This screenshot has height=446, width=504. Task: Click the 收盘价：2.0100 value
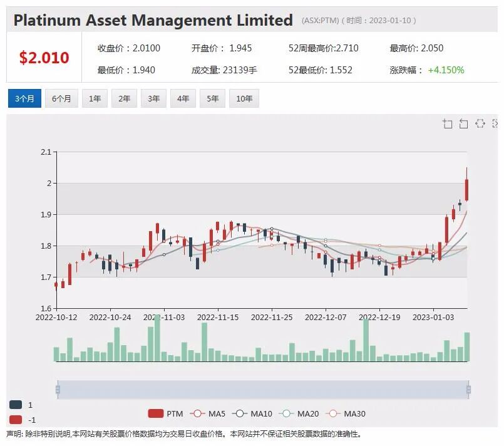tap(129, 48)
